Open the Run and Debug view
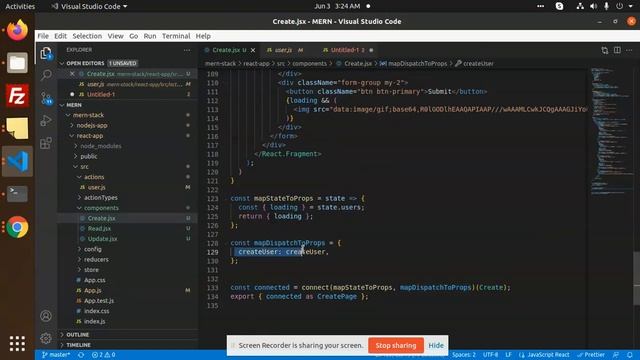 coord(46,120)
